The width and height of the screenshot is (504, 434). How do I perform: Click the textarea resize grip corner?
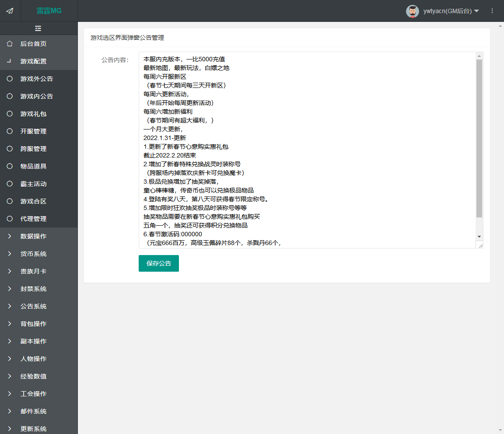(480, 245)
